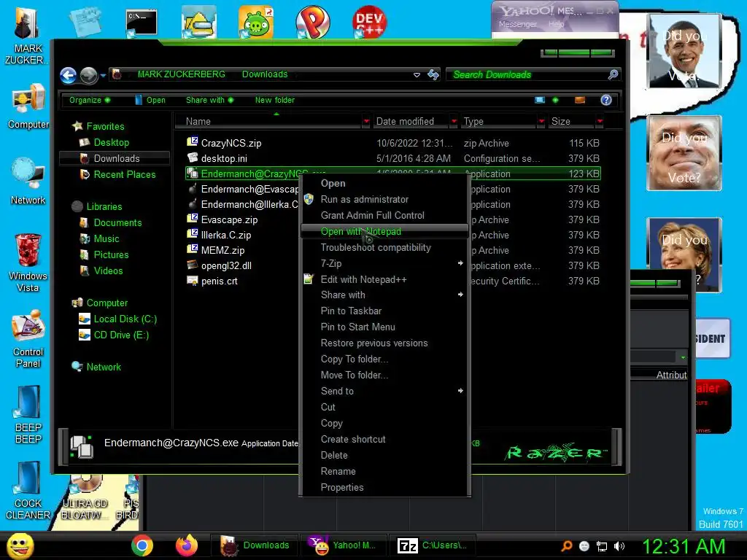Click the magnifier tray icon
747x560 pixels.
point(566,546)
